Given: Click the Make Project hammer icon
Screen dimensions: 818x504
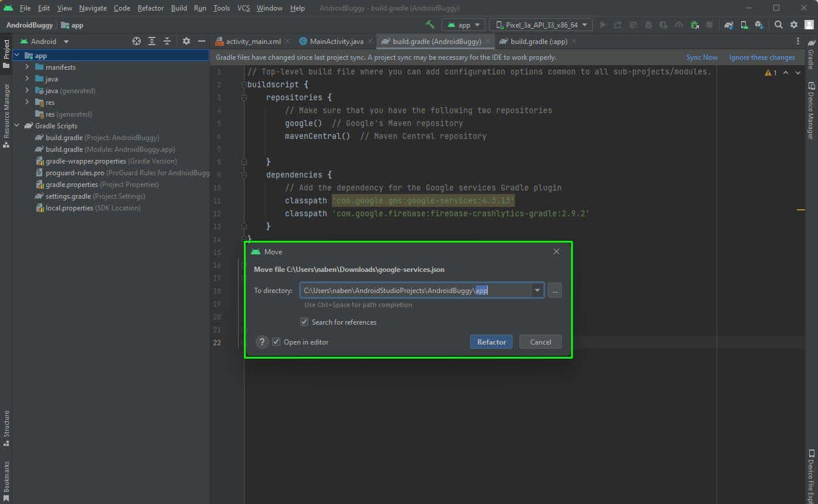Looking at the screenshot, I should [430, 25].
